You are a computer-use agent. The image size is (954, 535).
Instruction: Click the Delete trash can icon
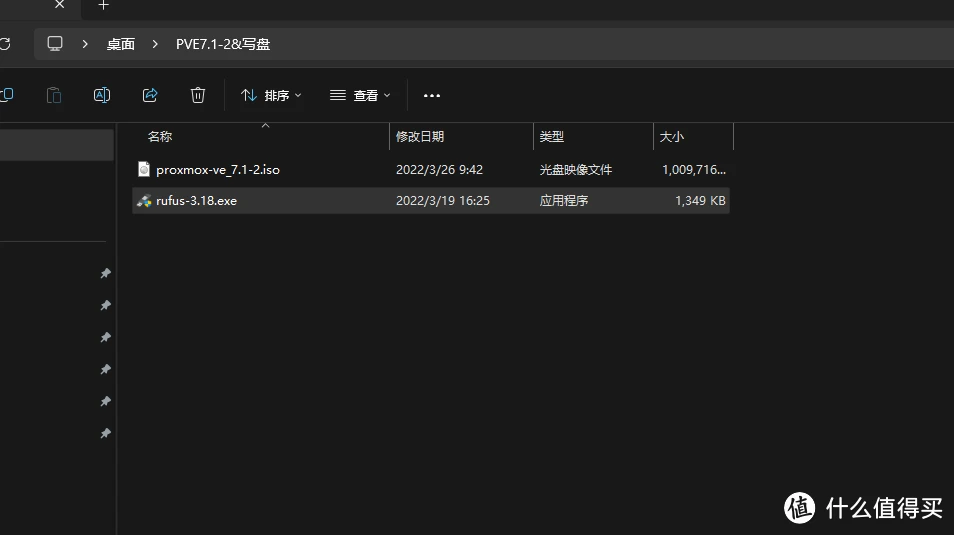(198, 95)
